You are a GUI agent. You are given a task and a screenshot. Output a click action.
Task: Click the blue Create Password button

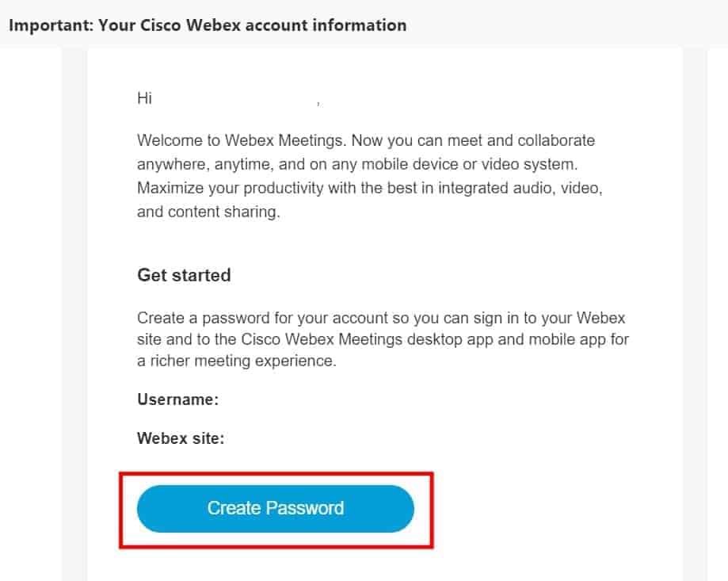(276, 509)
